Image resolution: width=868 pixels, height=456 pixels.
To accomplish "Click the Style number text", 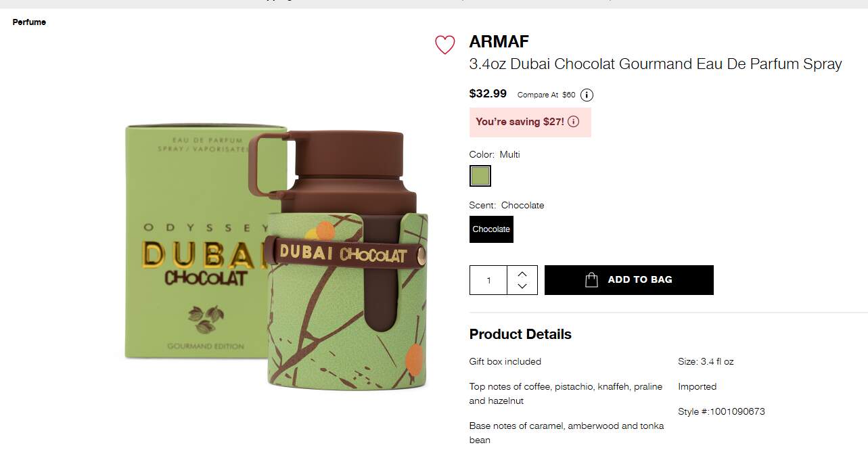I will pos(721,411).
